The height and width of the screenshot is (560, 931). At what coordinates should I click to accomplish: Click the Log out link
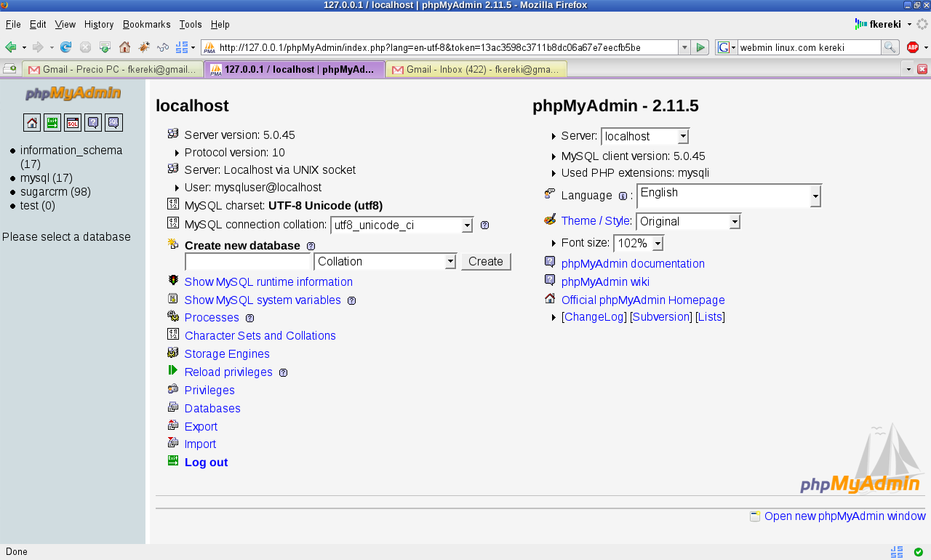point(206,463)
